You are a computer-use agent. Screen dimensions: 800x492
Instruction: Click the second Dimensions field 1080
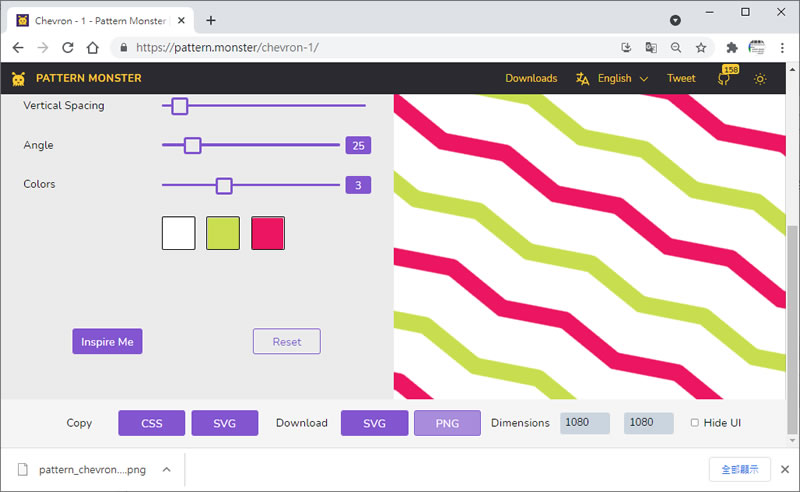point(648,423)
